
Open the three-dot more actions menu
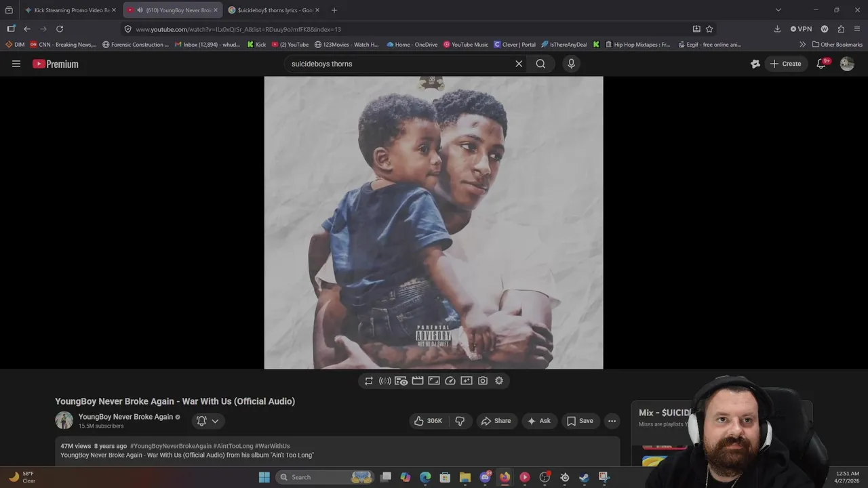click(612, 421)
